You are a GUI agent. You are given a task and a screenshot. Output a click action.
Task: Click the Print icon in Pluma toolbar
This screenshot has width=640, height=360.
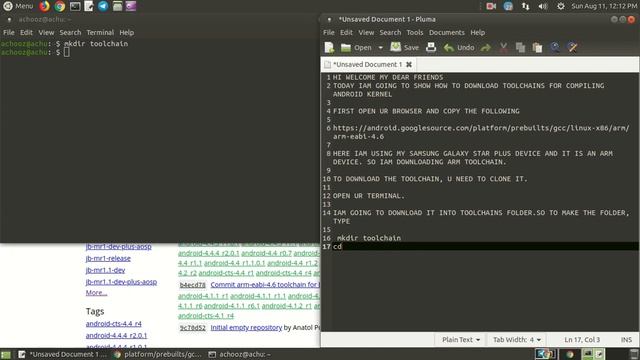[431, 47]
